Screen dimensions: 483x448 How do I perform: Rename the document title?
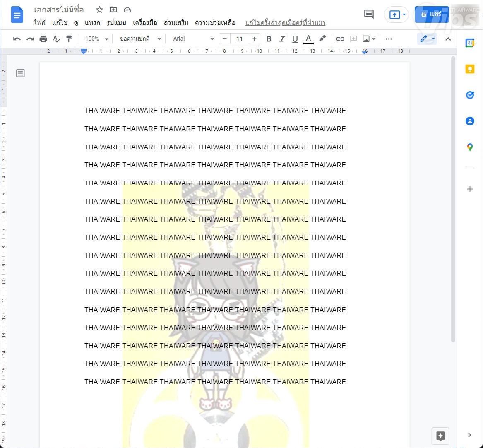pyautogui.click(x=59, y=10)
